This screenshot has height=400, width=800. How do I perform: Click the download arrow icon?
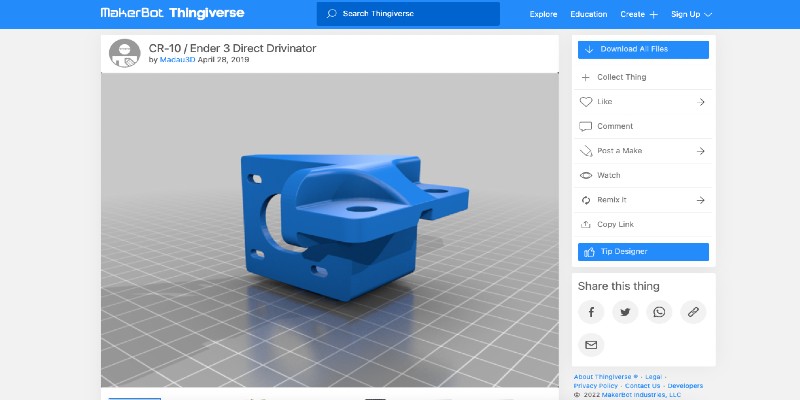[589, 49]
